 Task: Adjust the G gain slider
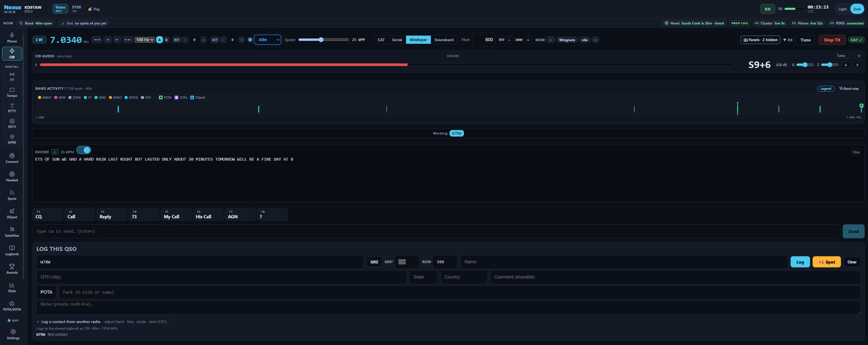805,65
